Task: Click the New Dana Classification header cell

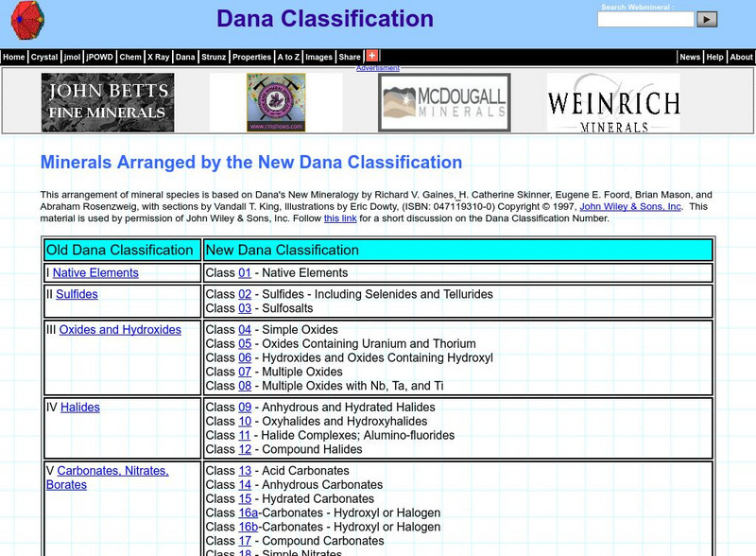Action: pos(458,250)
